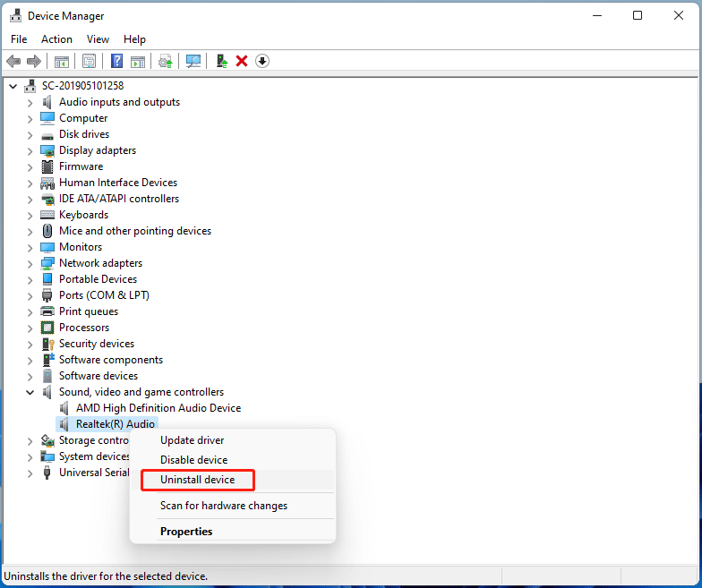Screen dimensions: 702x588
Task: Open the File menu
Action: pos(19,39)
